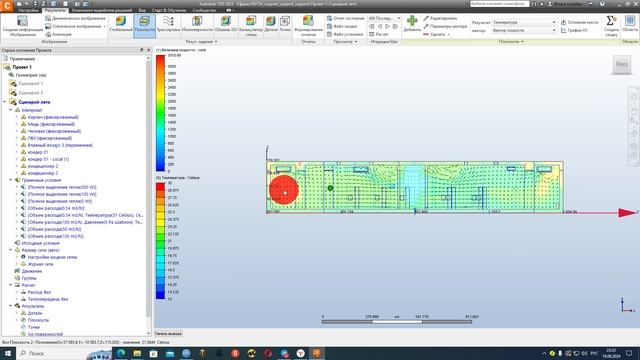
Task: Click the Dynamic image option
Action: click(75, 18)
